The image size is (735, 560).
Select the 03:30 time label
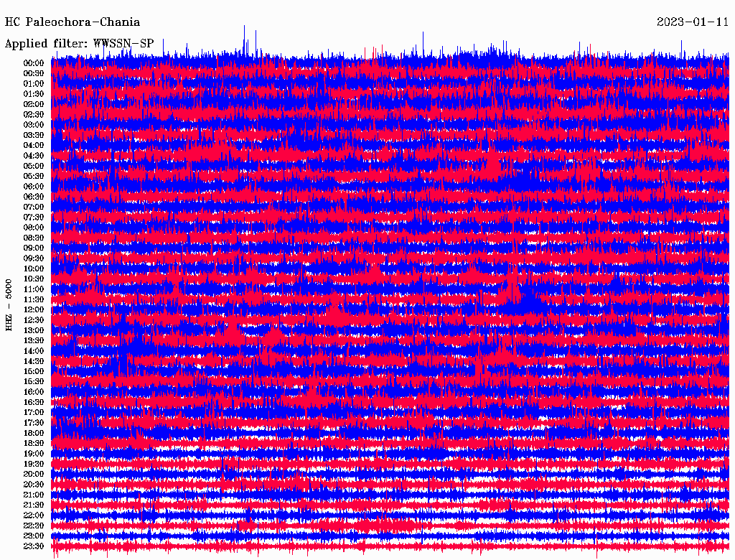34,136
